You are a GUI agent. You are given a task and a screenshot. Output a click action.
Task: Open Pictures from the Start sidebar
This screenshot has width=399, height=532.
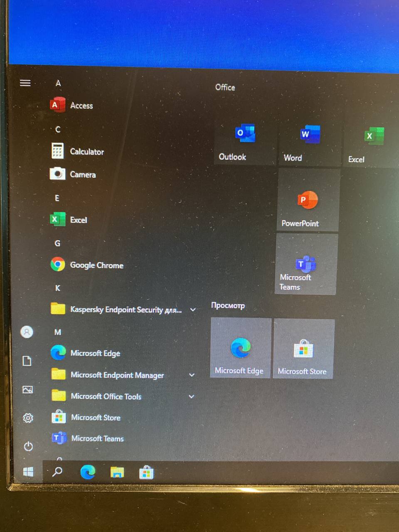27,389
